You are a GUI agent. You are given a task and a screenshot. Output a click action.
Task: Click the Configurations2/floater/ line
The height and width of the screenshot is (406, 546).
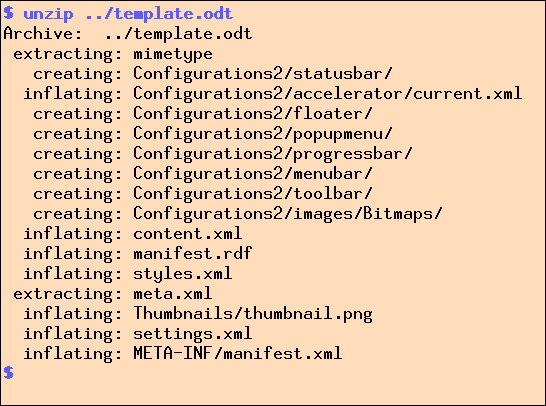[x=203, y=115]
